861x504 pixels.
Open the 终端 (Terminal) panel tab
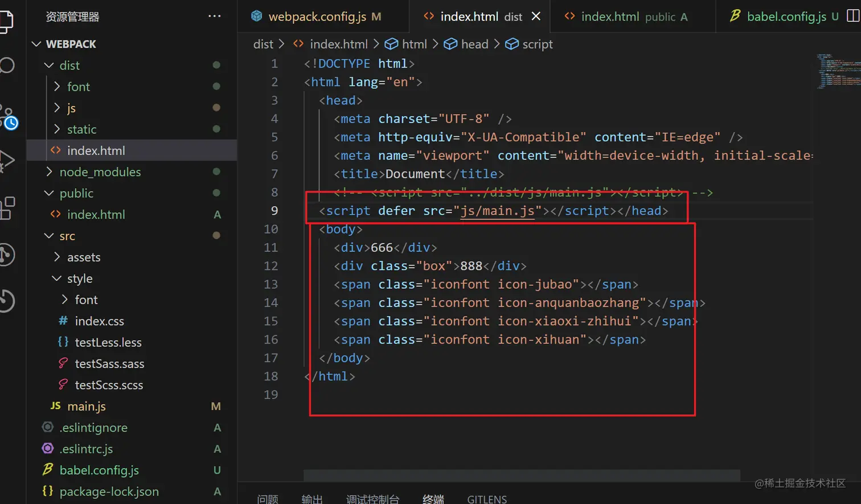pos(433,499)
